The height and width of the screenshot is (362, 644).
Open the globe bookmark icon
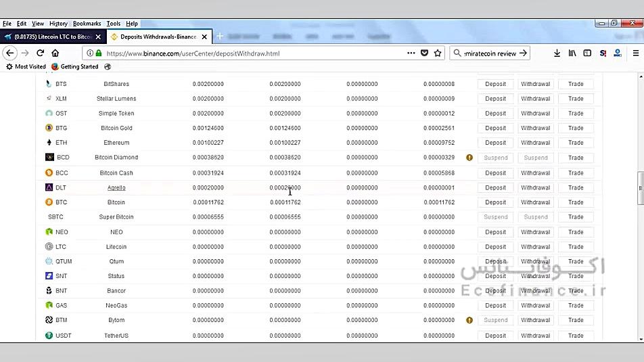coord(108,66)
